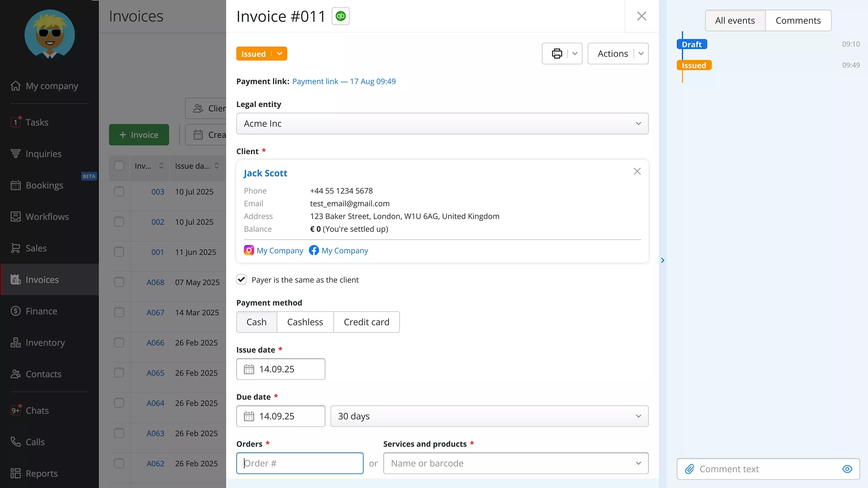The height and width of the screenshot is (488, 868).
Task: Click inside the Order # input field
Action: [x=299, y=463]
